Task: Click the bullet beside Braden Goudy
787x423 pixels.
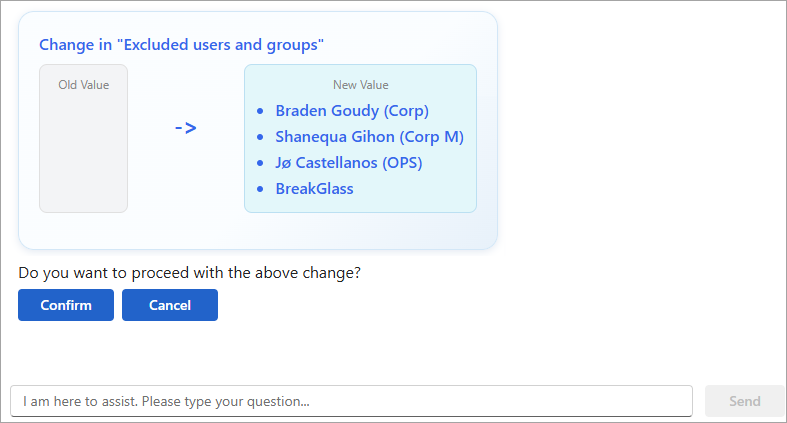Action: pos(260,111)
